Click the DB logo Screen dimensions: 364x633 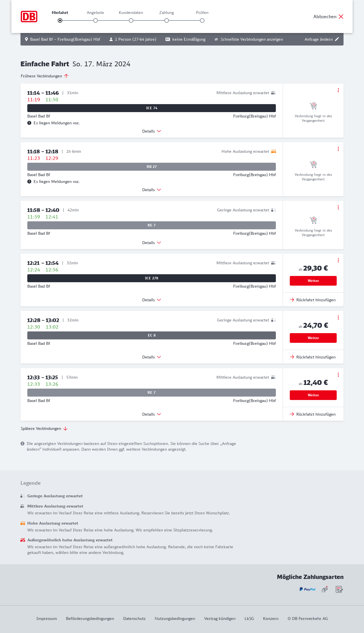(x=29, y=17)
